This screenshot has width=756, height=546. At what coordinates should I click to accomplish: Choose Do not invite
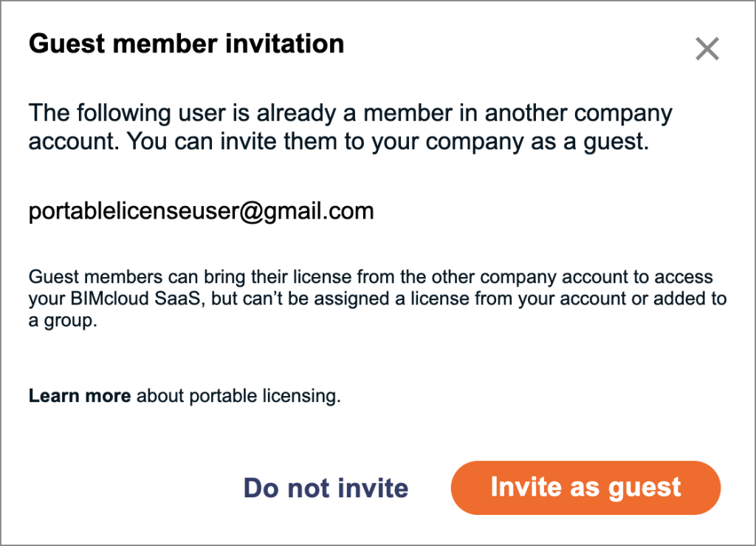pyautogui.click(x=326, y=488)
